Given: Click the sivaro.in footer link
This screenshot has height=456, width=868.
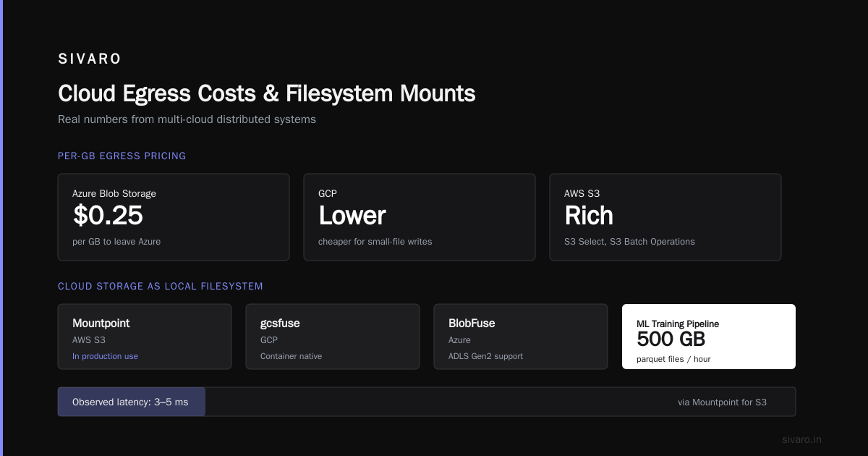Looking at the screenshot, I should point(802,439).
